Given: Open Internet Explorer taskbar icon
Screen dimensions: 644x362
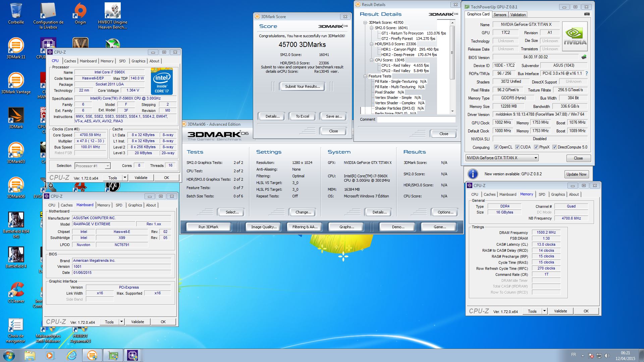Looking at the screenshot, I should pos(71,355).
